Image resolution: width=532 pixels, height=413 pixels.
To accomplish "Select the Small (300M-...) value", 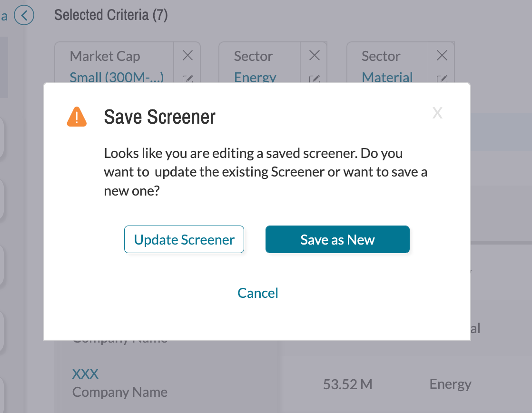I will point(117,77).
